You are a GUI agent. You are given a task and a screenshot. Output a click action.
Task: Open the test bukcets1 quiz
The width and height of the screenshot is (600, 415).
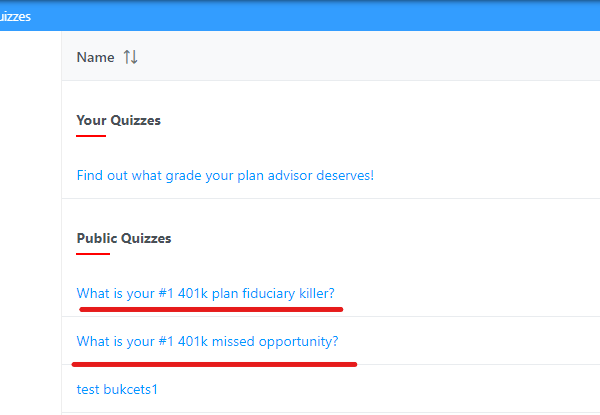[117, 389]
